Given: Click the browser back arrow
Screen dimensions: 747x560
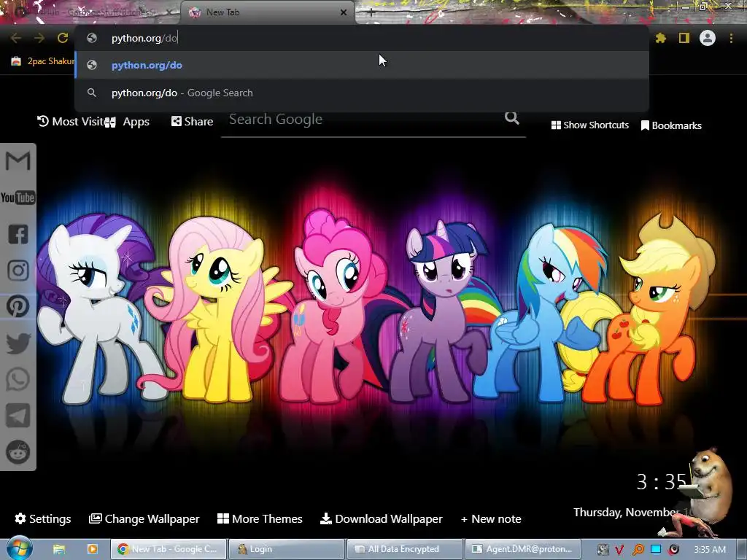Looking at the screenshot, I should 16,38.
